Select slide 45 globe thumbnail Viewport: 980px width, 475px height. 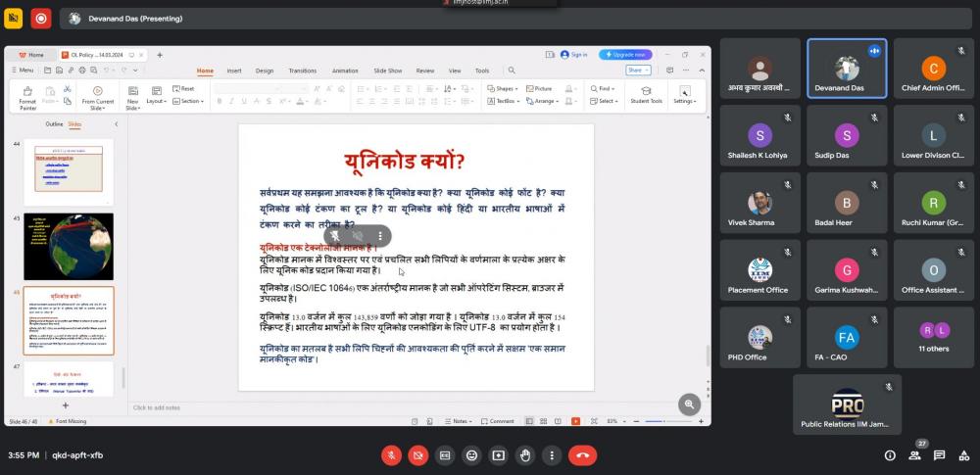(x=69, y=246)
